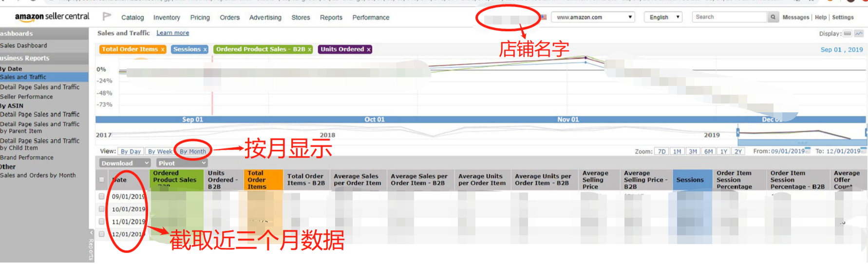Image resolution: width=868 pixels, height=264 pixels.
Task: Expand the Download dropdown
Action: 125,163
